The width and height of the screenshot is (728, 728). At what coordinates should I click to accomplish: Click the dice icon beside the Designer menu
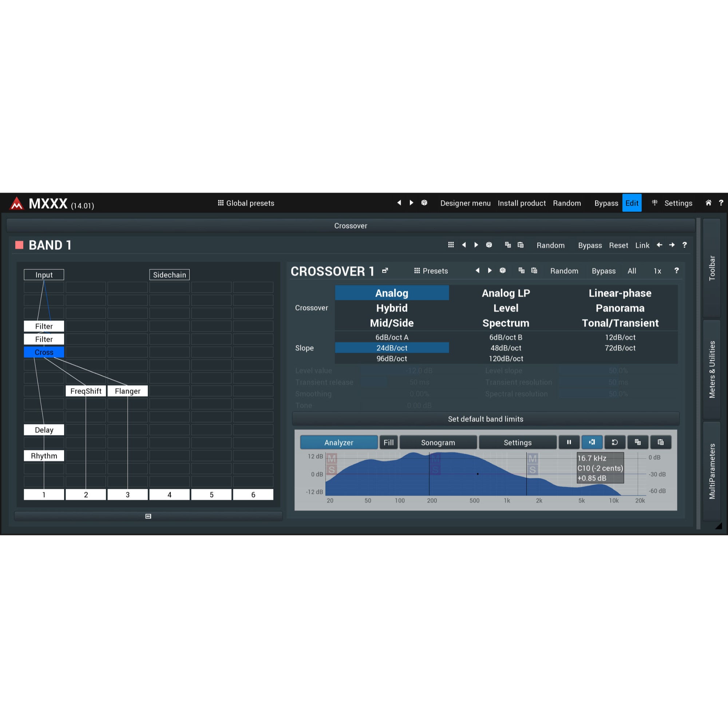[x=424, y=203]
